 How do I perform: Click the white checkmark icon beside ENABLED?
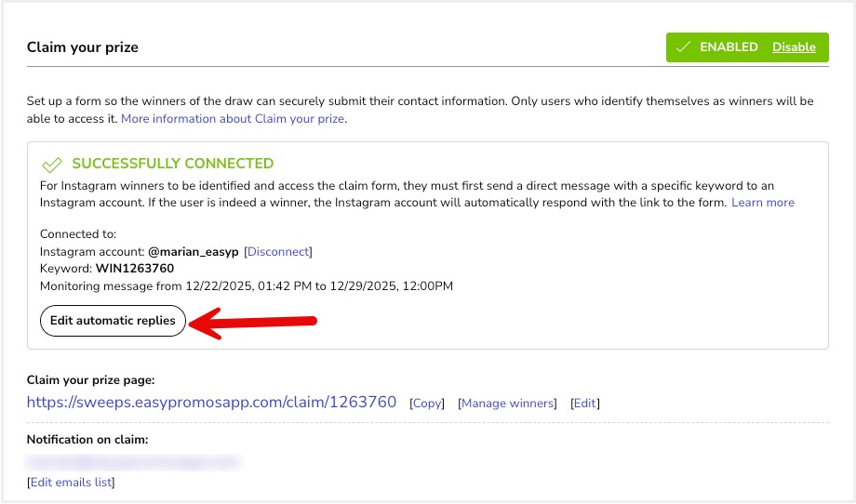click(684, 47)
